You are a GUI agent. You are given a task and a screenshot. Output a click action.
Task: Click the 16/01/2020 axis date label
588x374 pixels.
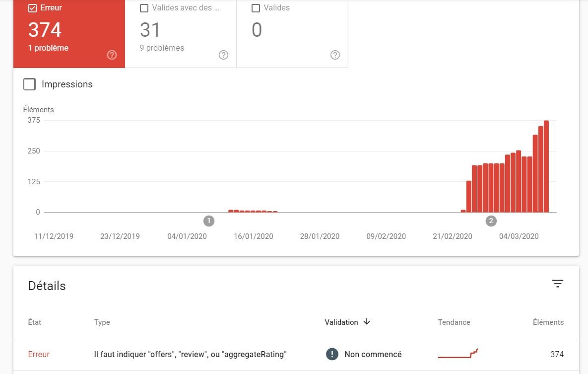tap(253, 236)
